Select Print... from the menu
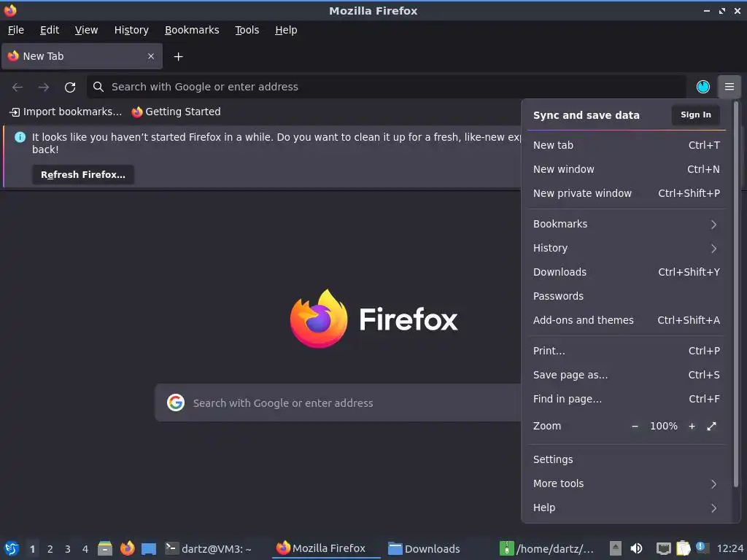This screenshot has width=747, height=560. [x=627, y=351]
